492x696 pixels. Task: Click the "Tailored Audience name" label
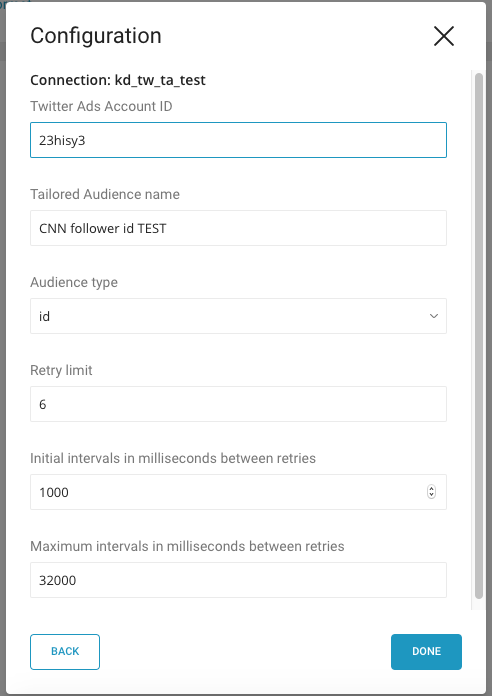pyautogui.click(x=105, y=194)
